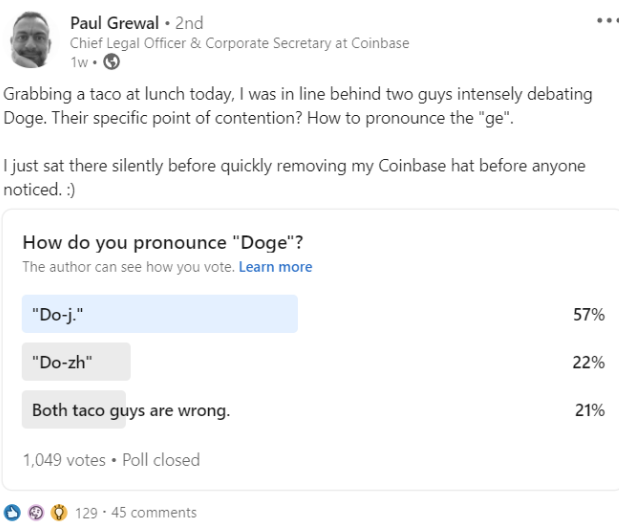Screen dimensions: 619x522
Task: Click the 21% poll result value
Action: pos(588,410)
